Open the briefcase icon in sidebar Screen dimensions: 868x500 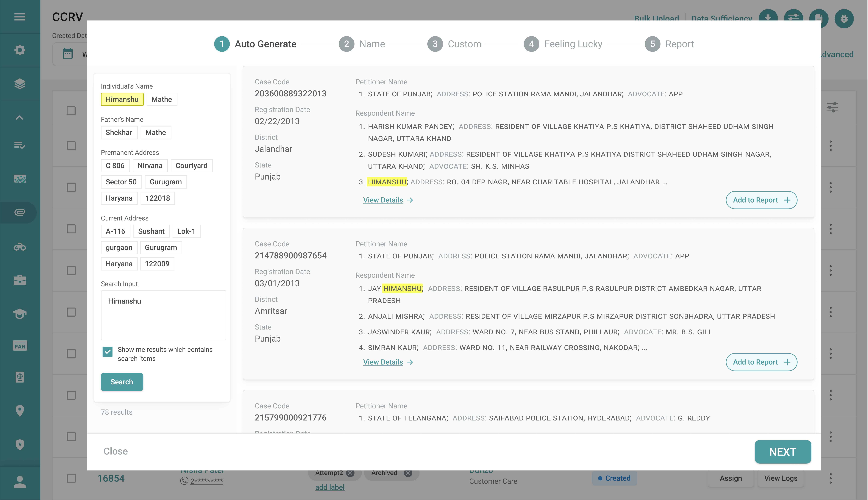coord(20,280)
